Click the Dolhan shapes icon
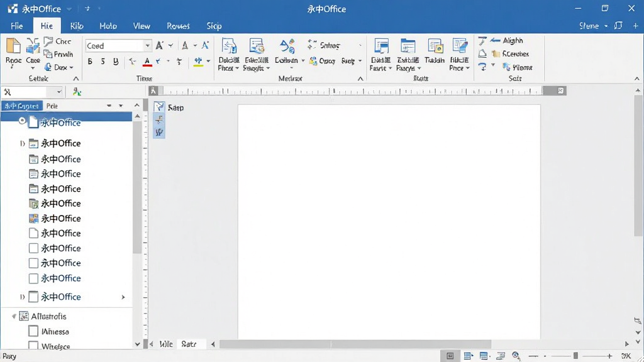Viewport: 644px width, 362px height. pyautogui.click(x=287, y=47)
